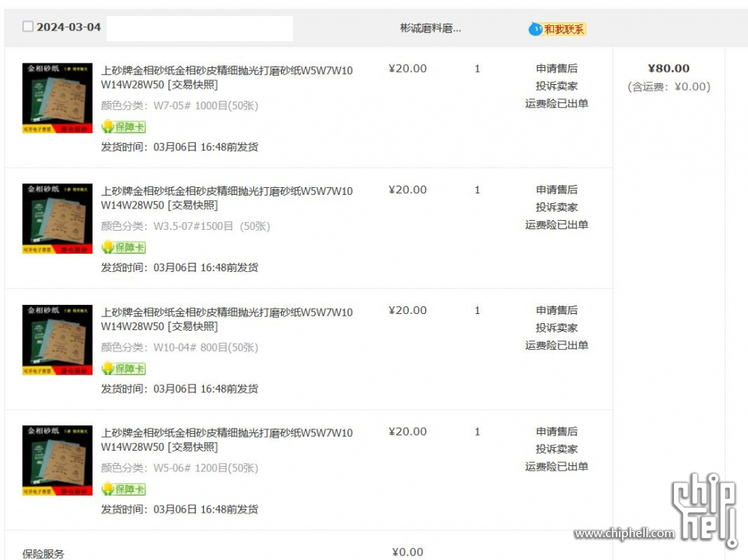Click product thumbnail for W7-05# 1000目 item
The width and height of the screenshot is (748, 560).
pyautogui.click(x=57, y=98)
